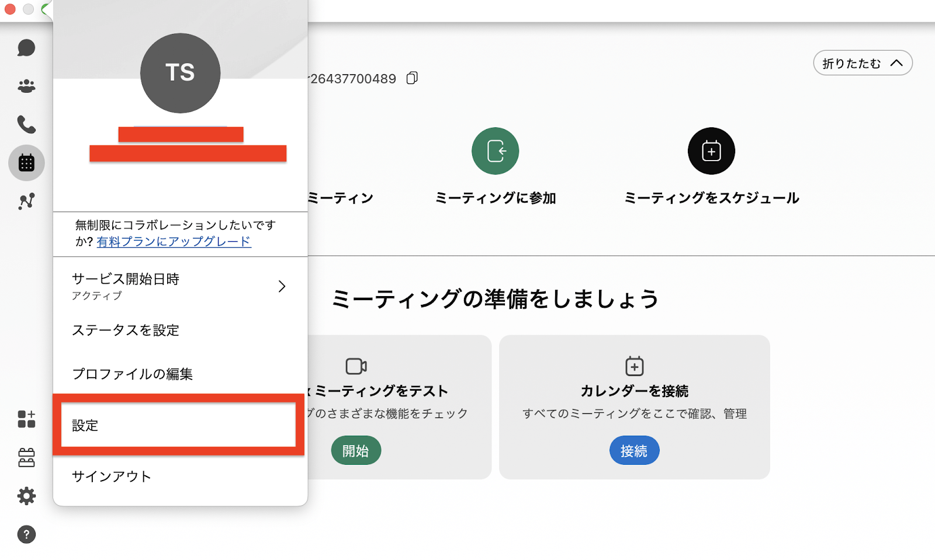The width and height of the screenshot is (935, 560).
Task: Click the blue 接続 button
Action: [x=634, y=451]
